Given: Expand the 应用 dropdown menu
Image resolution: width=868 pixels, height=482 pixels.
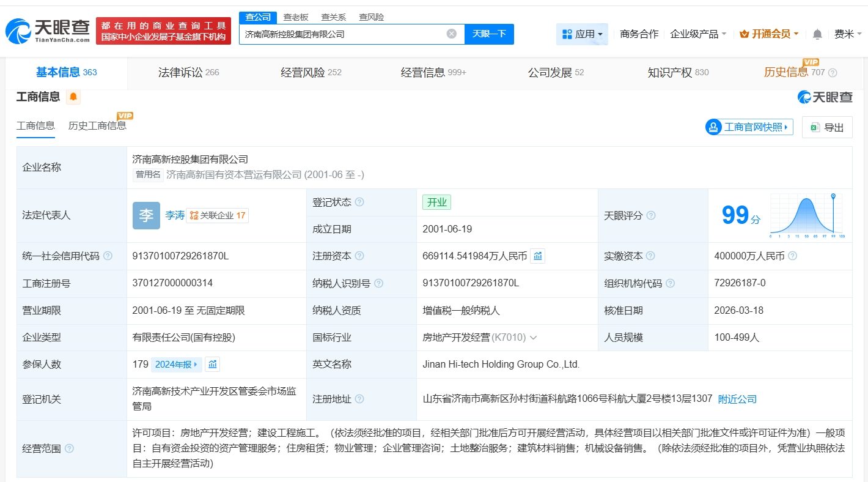Looking at the screenshot, I should [x=582, y=34].
